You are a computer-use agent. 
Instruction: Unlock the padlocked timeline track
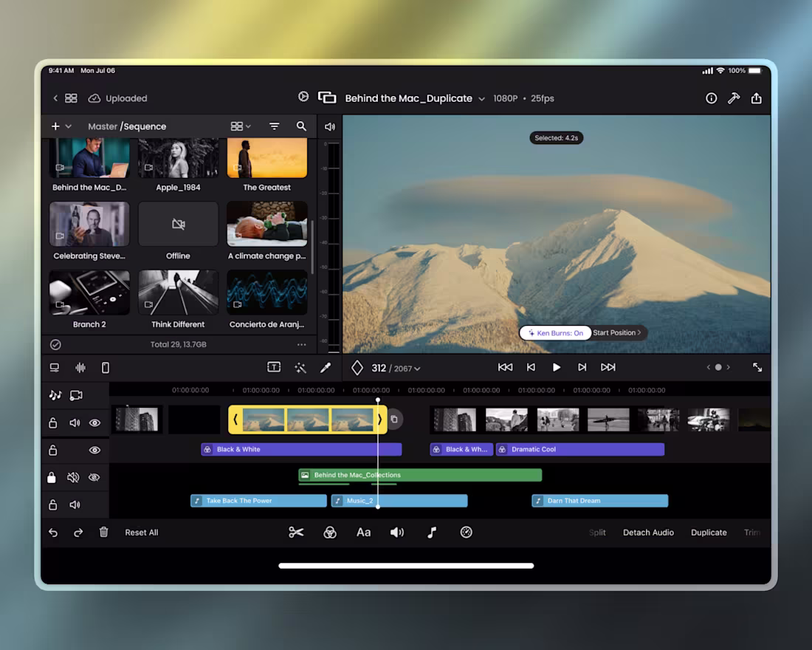(x=52, y=477)
